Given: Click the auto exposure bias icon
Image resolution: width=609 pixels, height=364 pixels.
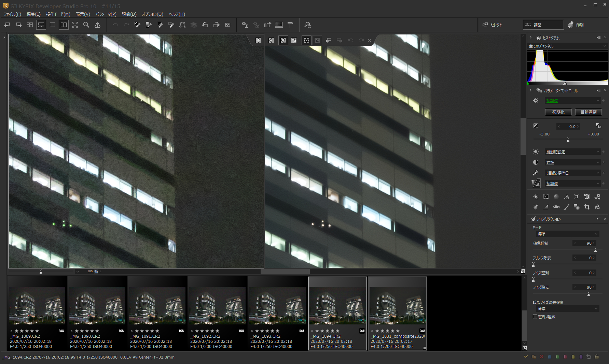Looking at the screenshot, I should [598, 126].
